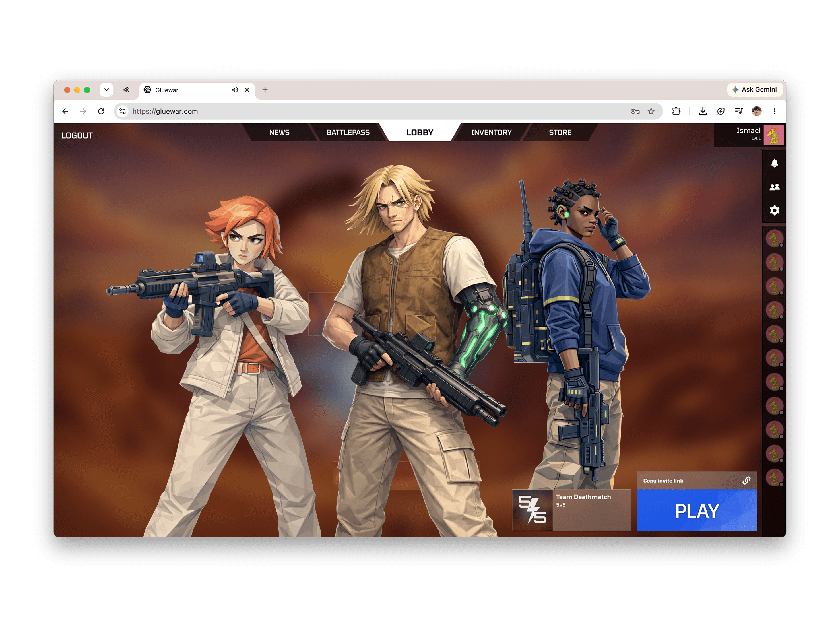
Task: Click the password key icon in address bar
Action: 635,111
